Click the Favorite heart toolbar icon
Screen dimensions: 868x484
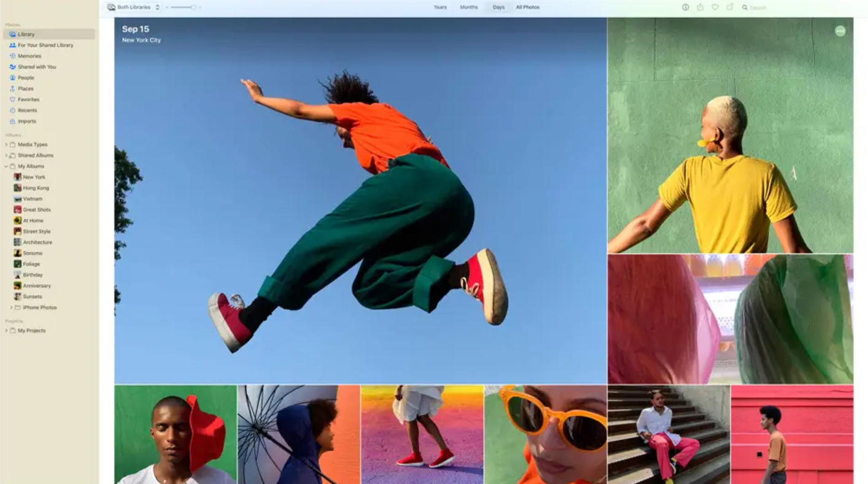click(x=715, y=7)
